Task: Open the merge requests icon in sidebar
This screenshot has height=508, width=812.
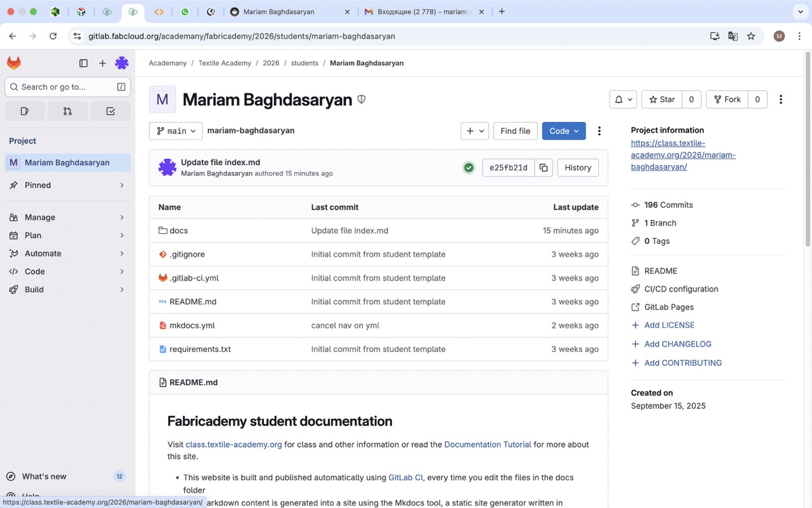Action: (x=67, y=111)
